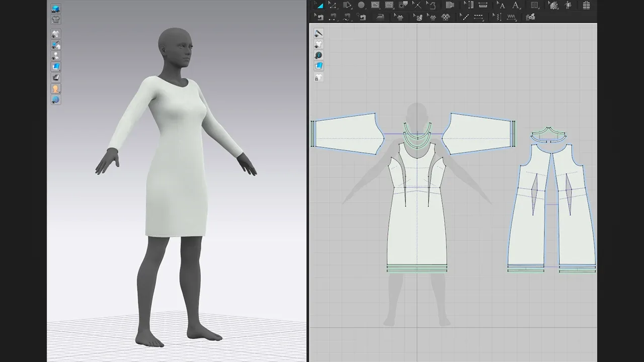Screen dimensions: 644x362
Task: Open the orange avatar head display icon
Action: click(56, 88)
